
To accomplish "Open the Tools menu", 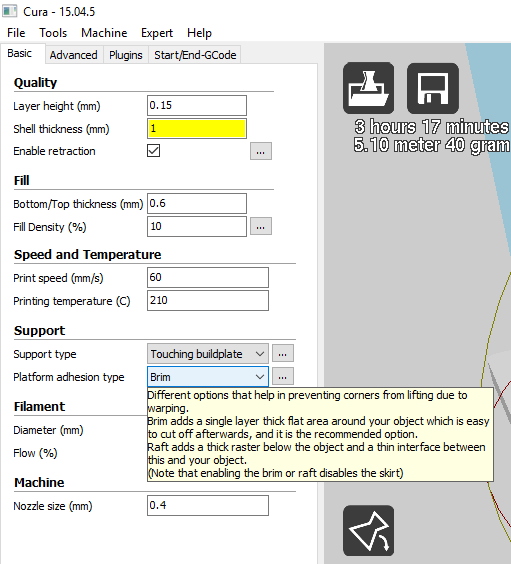I will click(53, 33).
